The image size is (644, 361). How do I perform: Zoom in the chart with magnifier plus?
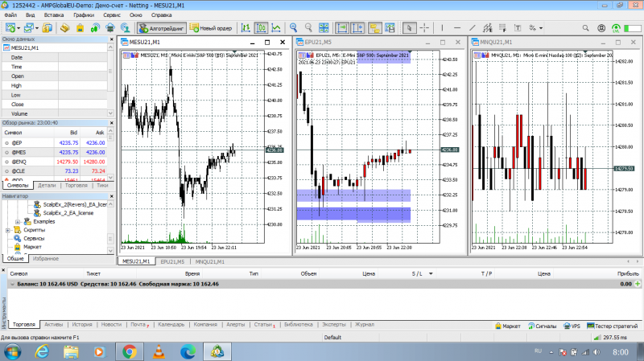click(x=293, y=28)
